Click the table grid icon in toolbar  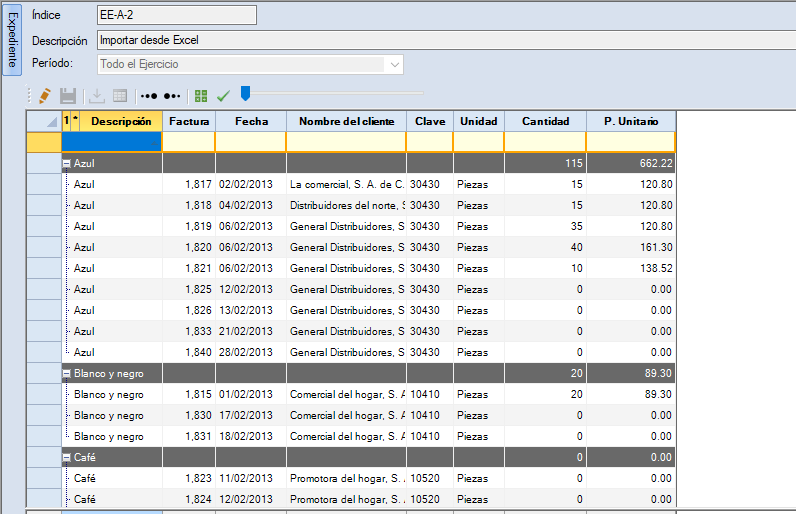120,96
